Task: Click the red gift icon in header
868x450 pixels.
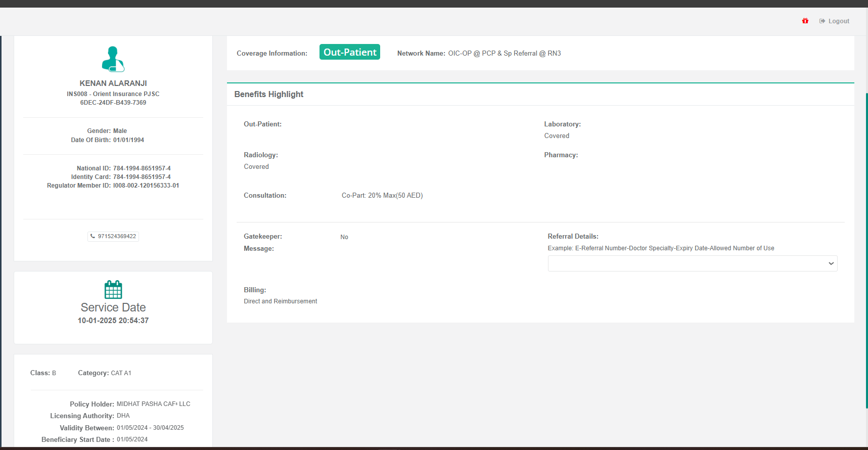Action: tap(805, 21)
